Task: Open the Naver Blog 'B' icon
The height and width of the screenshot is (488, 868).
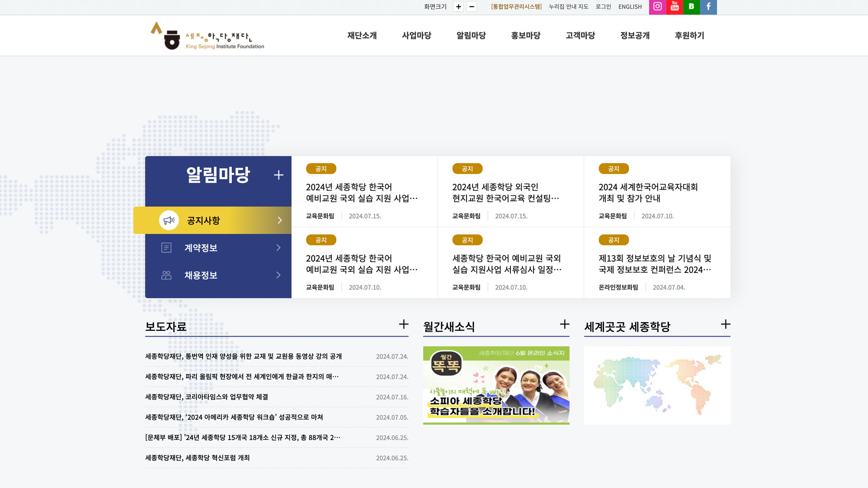Action: [691, 7]
